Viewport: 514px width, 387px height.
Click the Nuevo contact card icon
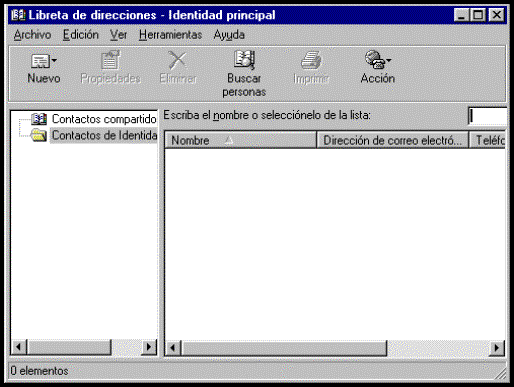pos(40,61)
